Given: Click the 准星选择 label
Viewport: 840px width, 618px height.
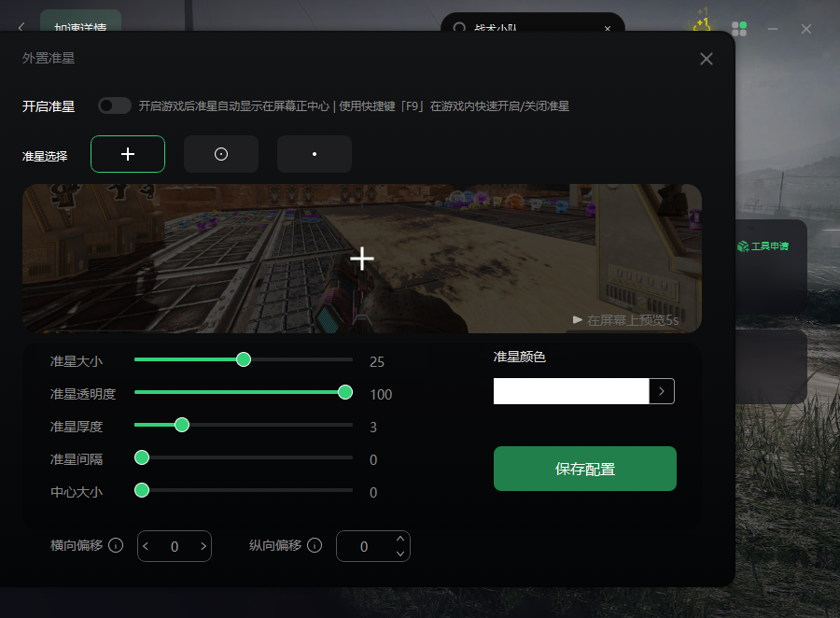Looking at the screenshot, I should tap(45, 156).
